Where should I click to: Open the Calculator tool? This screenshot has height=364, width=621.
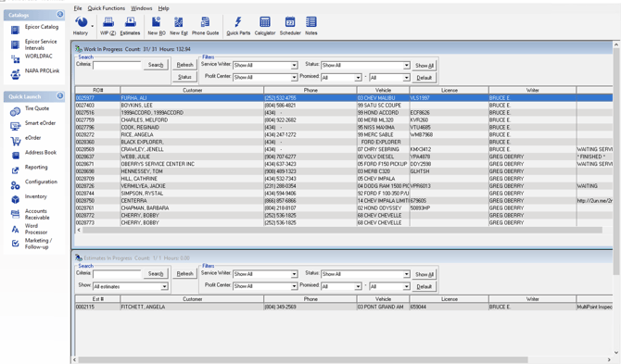(265, 26)
